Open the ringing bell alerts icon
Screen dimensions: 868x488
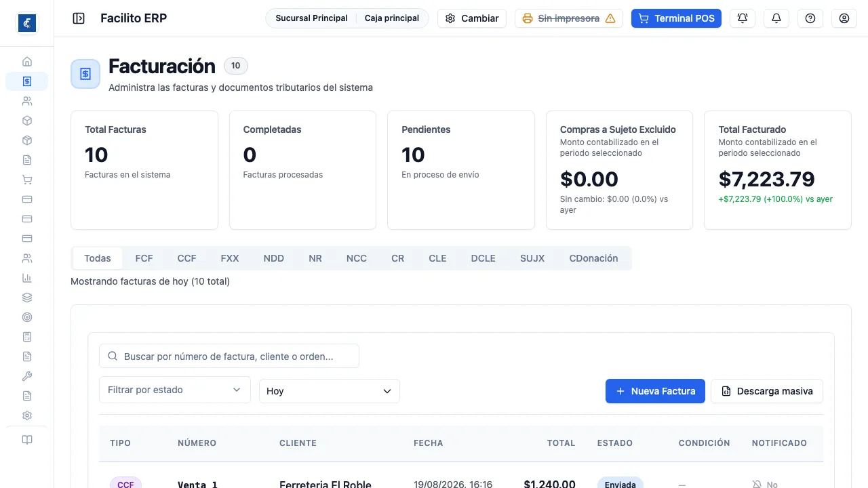pyautogui.click(x=743, y=18)
